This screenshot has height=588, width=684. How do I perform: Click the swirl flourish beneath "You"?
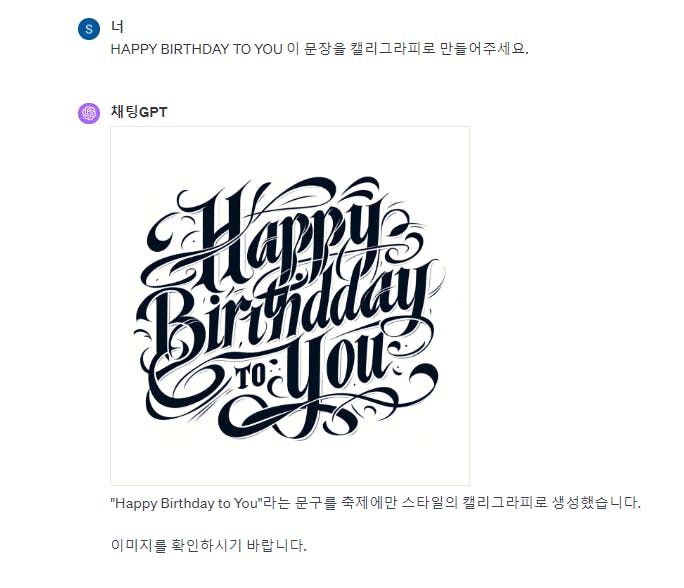click(x=320, y=418)
